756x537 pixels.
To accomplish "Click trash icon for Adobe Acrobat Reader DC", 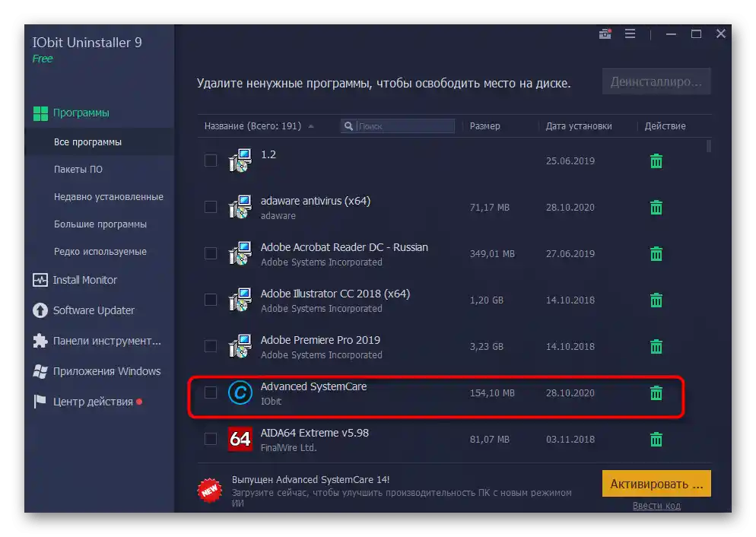I will [x=656, y=253].
